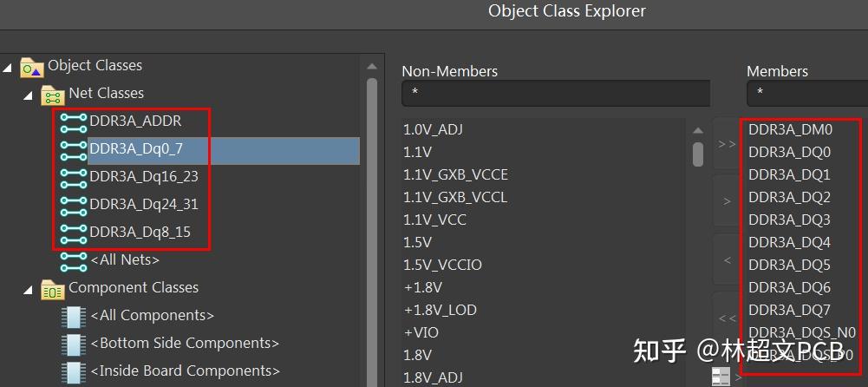Click the DDR3A_Dq24_31 net class icon
868x387 pixels.
tap(73, 204)
